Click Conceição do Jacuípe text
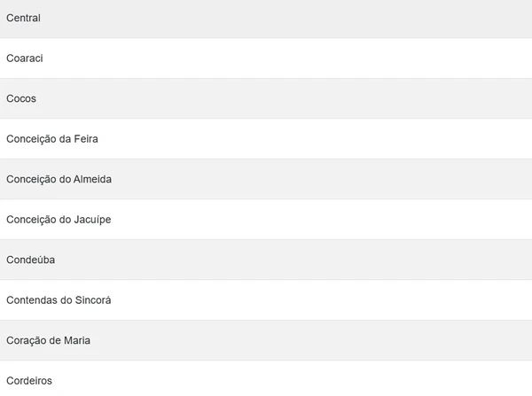Screen dimensions: 532x396 click(59, 220)
